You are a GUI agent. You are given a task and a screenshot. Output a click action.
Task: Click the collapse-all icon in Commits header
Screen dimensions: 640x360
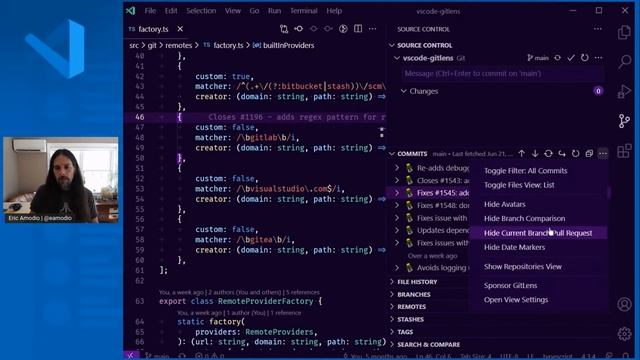point(589,154)
